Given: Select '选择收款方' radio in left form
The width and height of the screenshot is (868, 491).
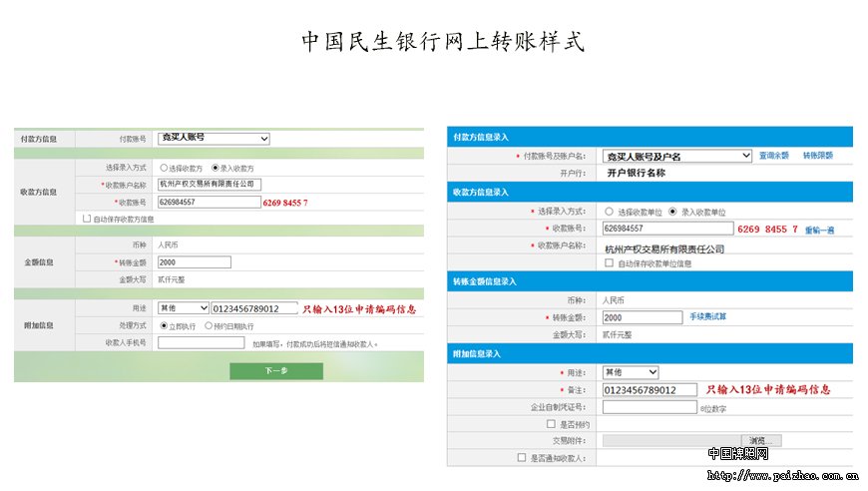Looking at the screenshot, I should tap(164, 168).
